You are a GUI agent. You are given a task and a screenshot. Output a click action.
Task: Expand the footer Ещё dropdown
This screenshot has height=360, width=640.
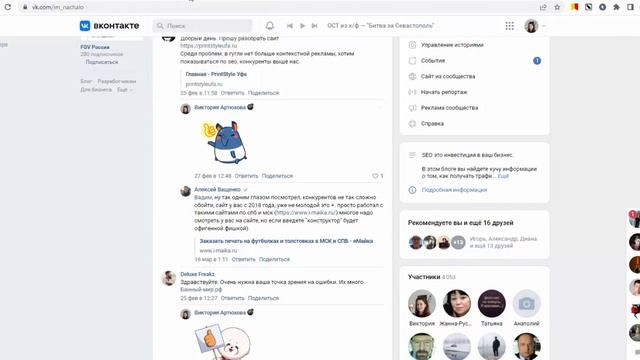pyautogui.click(x=124, y=89)
